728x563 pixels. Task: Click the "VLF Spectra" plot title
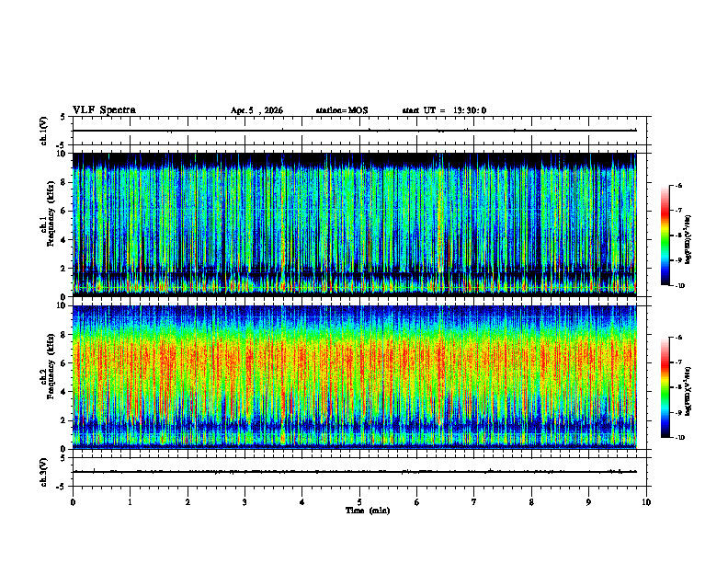pos(104,110)
